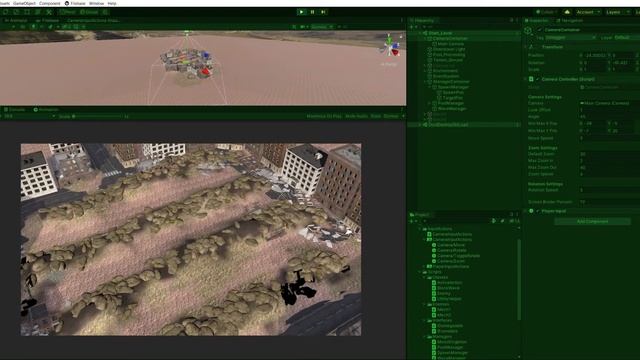Open the GameObject menu
The image size is (640, 360).
tap(24, 3)
